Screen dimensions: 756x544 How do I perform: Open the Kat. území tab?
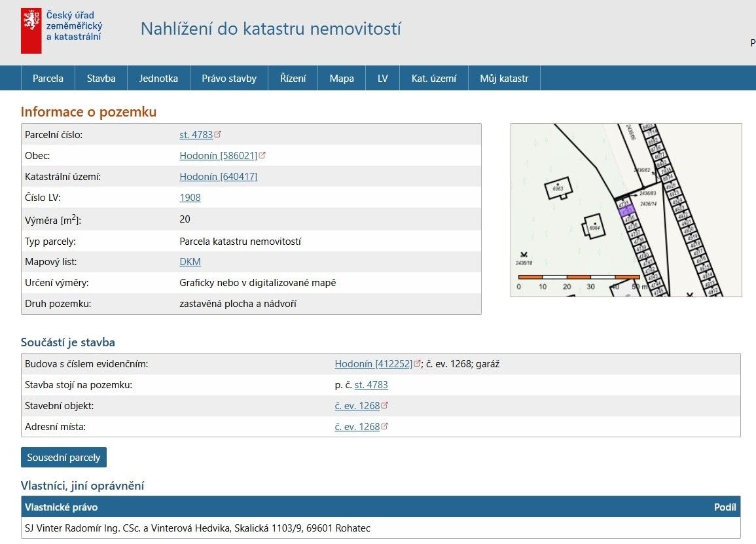click(434, 78)
